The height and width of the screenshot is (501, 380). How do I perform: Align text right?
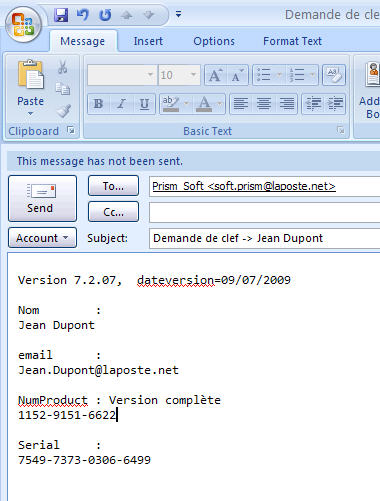click(287, 104)
